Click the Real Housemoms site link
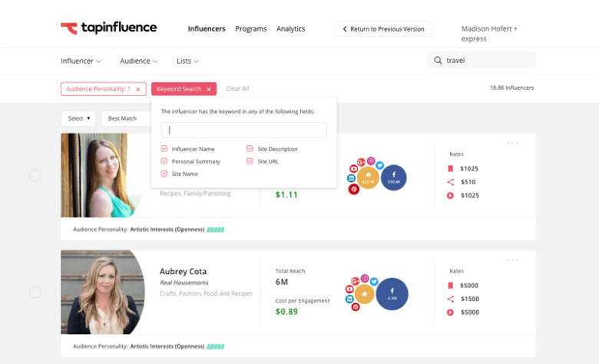The width and height of the screenshot is (599, 364). [x=184, y=283]
